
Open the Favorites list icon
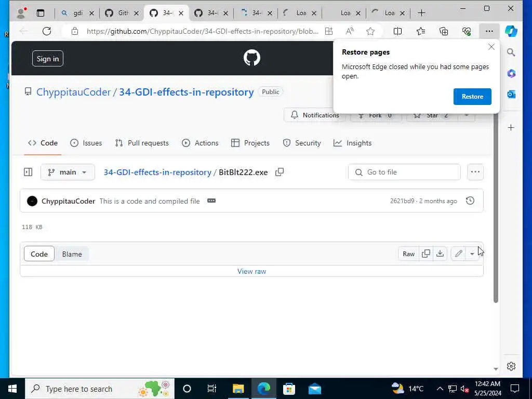pyautogui.click(x=421, y=31)
